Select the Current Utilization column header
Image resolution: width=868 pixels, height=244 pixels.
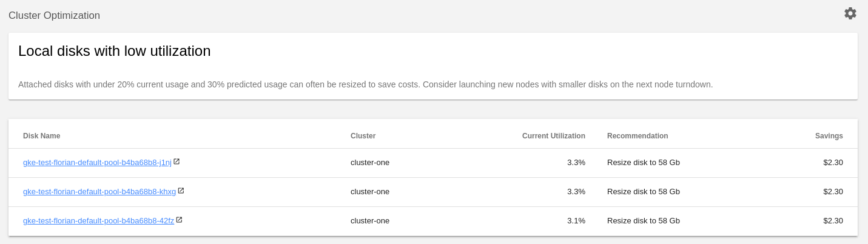coord(553,136)
